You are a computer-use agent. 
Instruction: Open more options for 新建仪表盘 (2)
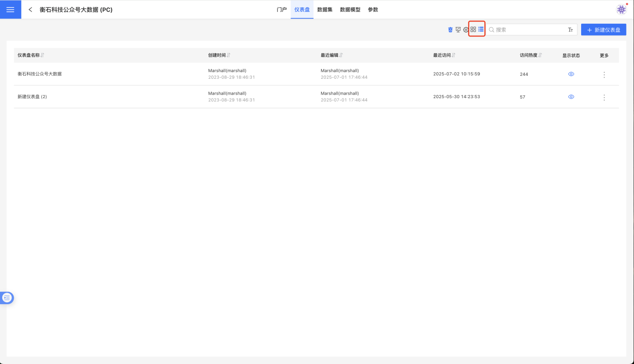(x=604, y=97)
